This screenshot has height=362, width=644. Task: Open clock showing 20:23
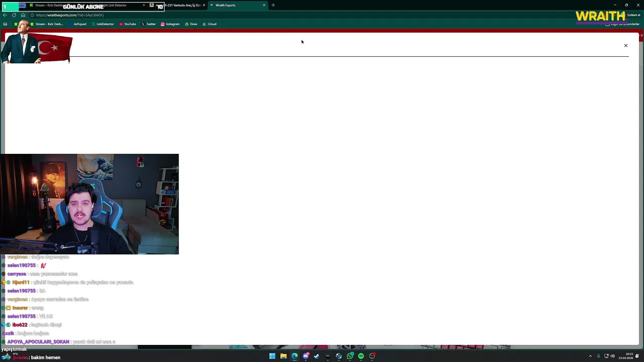click(x=625, y=356)
